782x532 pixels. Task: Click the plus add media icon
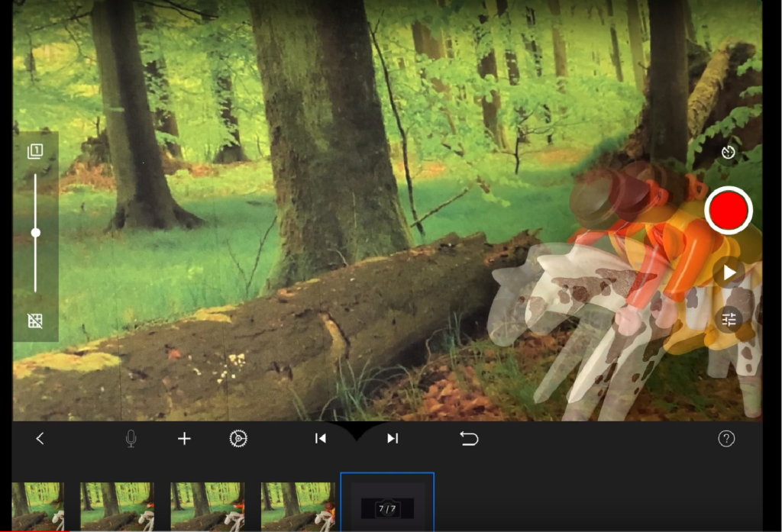click(184, 438)
